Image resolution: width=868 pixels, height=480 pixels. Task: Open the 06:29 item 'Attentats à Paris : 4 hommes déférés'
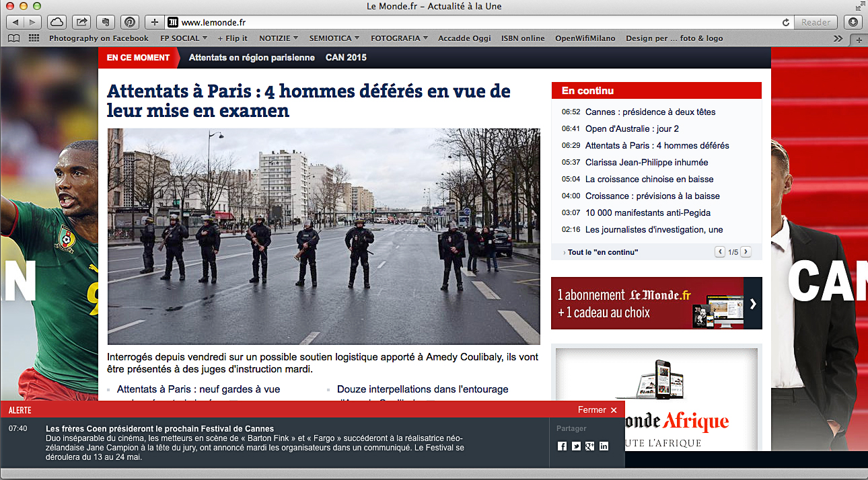click(x=657, y=145)
